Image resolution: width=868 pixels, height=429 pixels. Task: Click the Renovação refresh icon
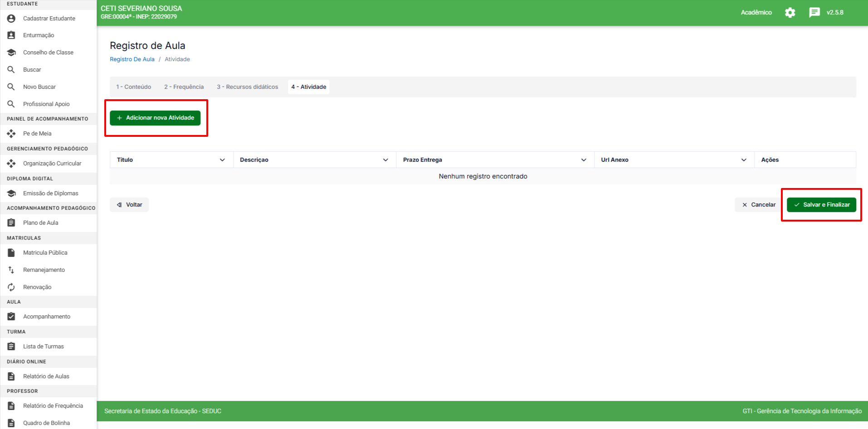click(x=11, y=287)
